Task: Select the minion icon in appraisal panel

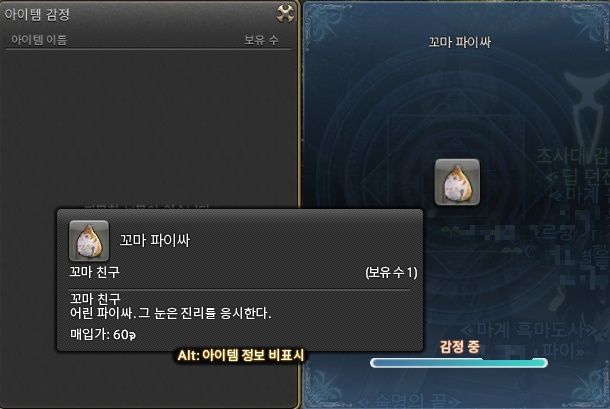Action: click(x=457, y=182)
